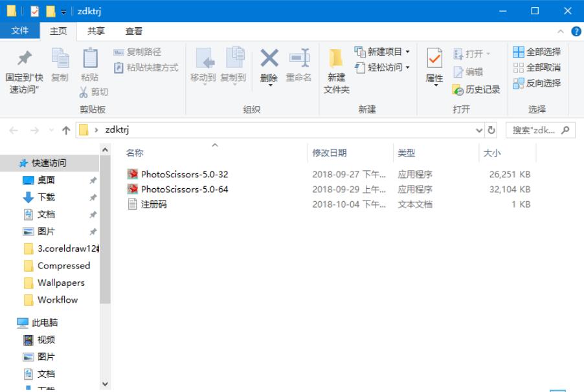Open the File (文件) tab
This screenshot has width=584, height=392.
(19, 30)
